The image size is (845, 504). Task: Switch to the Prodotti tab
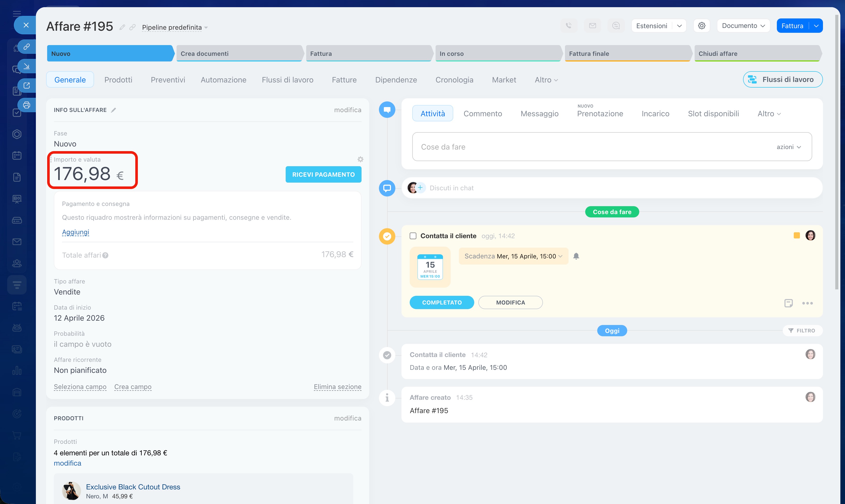click(x=118, y=80)
